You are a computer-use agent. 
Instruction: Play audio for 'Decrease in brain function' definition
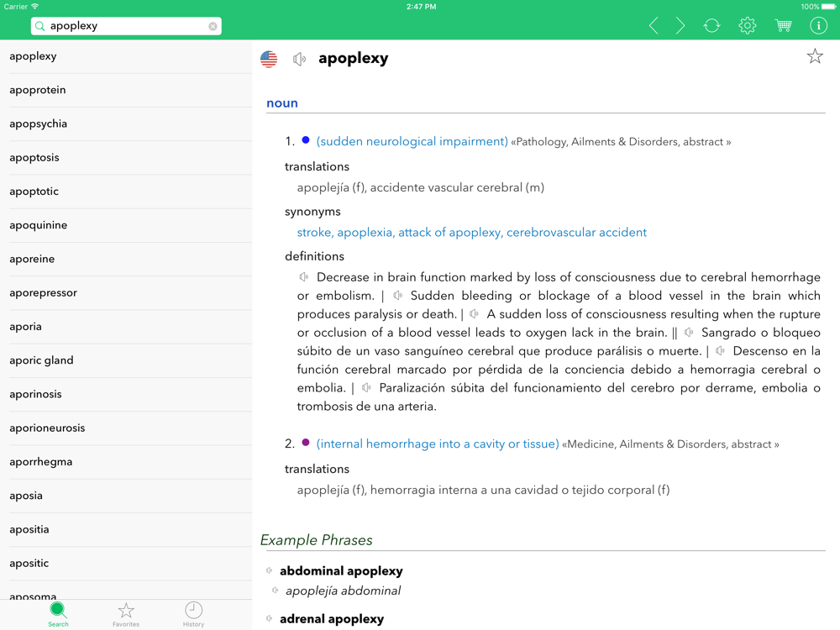click(x=304, y=277)
